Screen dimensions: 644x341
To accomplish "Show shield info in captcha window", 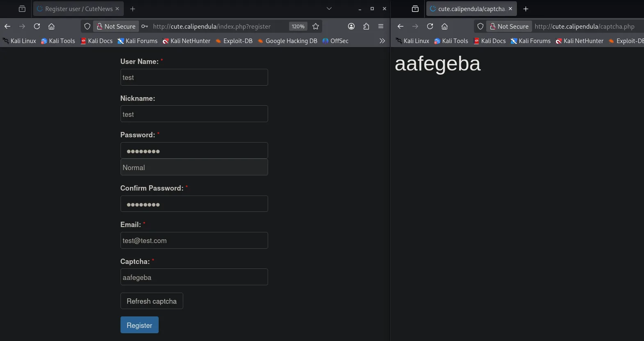I will coord(480,26).
